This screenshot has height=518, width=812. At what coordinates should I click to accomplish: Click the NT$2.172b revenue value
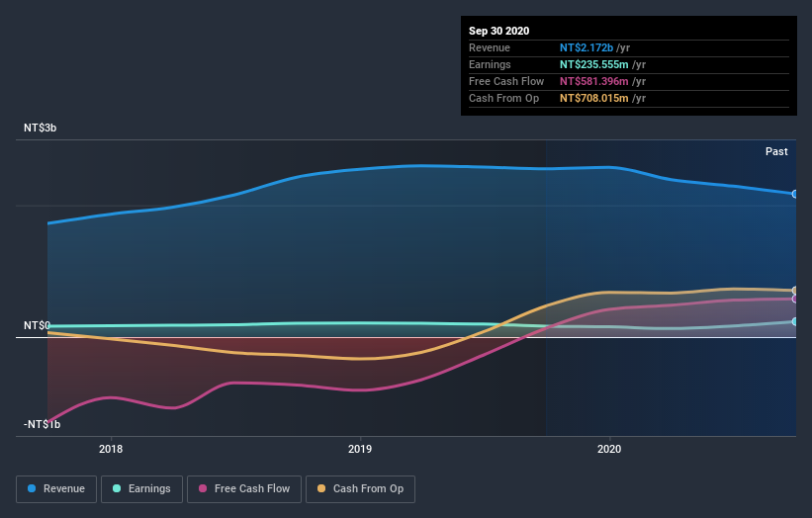(x=586, y=47)
